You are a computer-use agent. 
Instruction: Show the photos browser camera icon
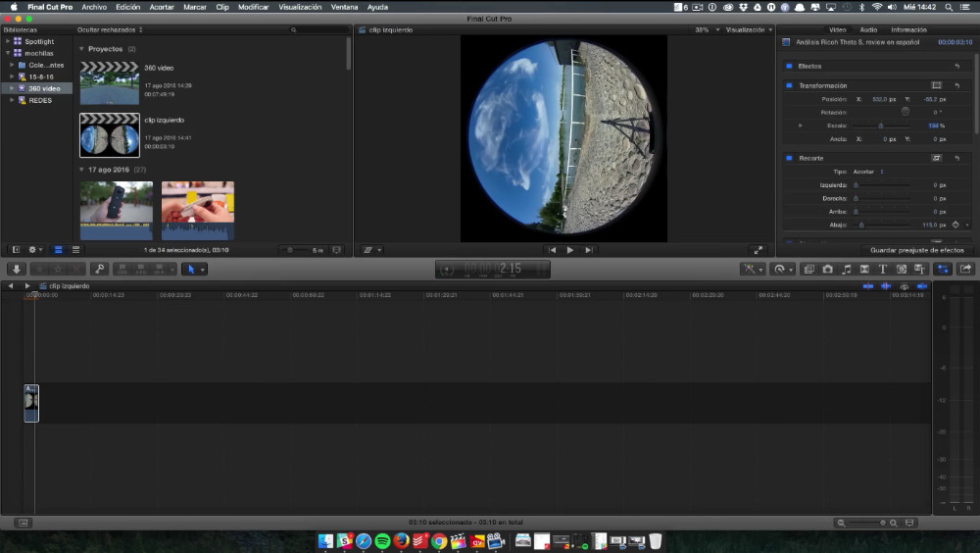click(827, 269)
